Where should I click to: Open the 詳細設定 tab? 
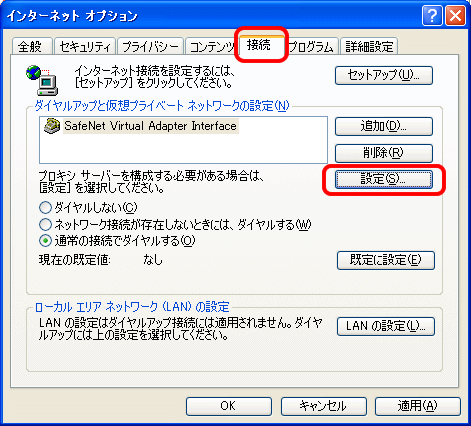(369, 46)
